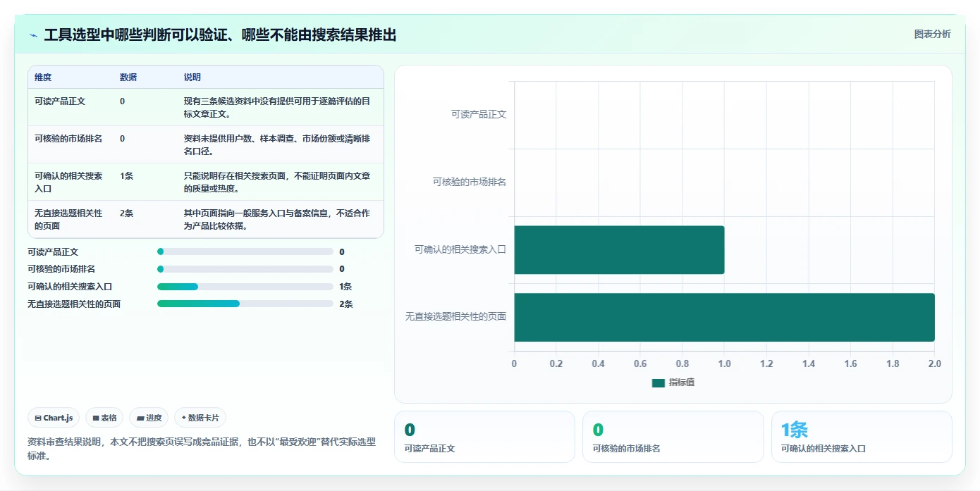This screenshot has height=491, width=980.
Task: Click the 无直接选题相关性的页面 chart axis label
Action: coord(455,317)
